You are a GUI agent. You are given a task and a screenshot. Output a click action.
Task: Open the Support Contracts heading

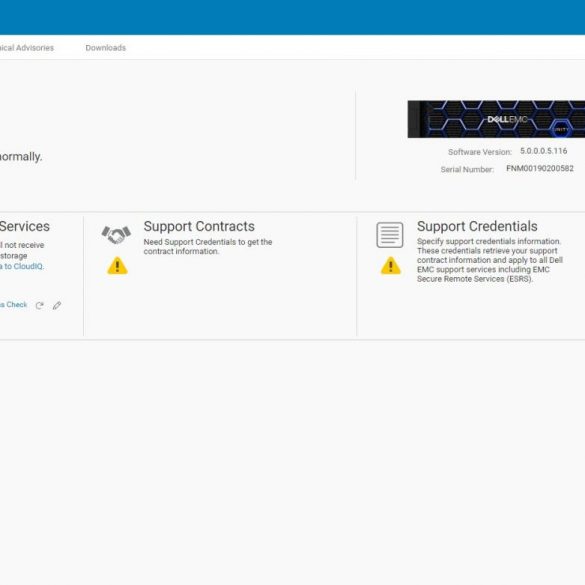tap(199, 226)
